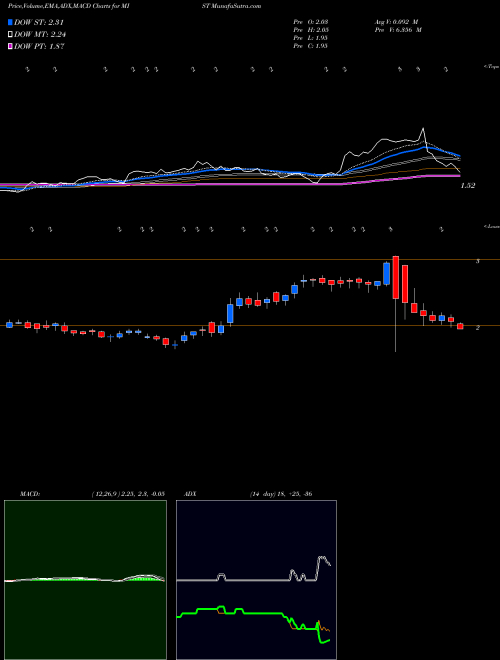Click the 'ADX' heading label
The height and width of the screenshot is (660, 500).
click(190, 494)
